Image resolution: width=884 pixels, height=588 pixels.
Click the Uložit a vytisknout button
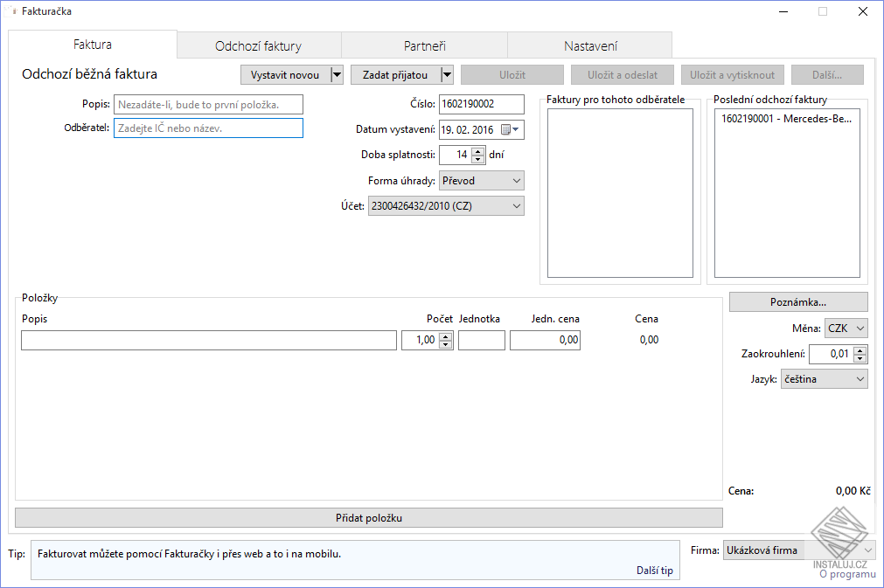733,75
